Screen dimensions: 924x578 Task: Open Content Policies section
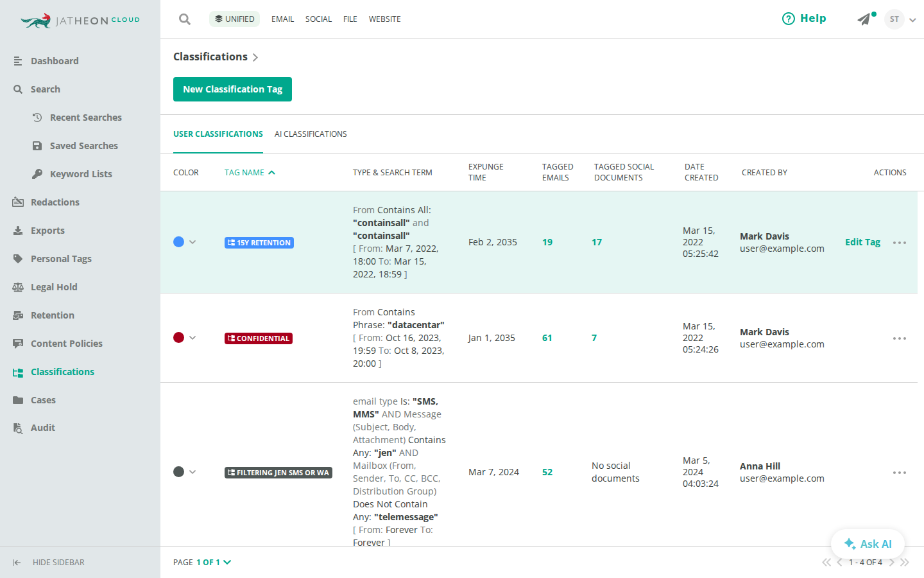pos(67,344)
